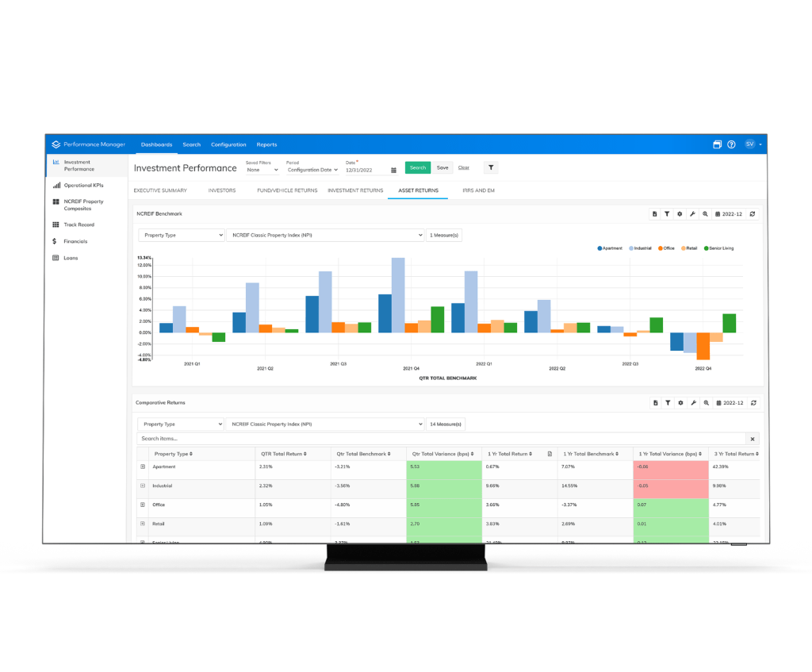Zoom the Comparative Returns panel with magnifier icon
The height and width of the screenshot is (672, 812).
point(706,403)
